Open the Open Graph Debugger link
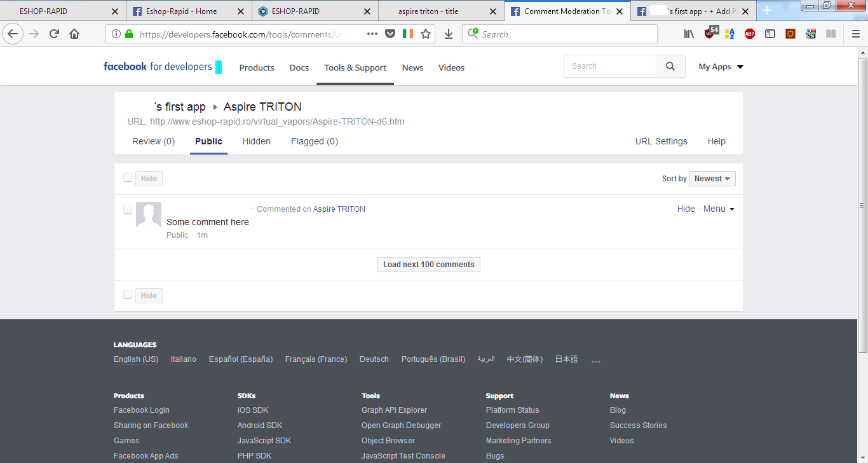The image size is (868, 463). (402, 425)
